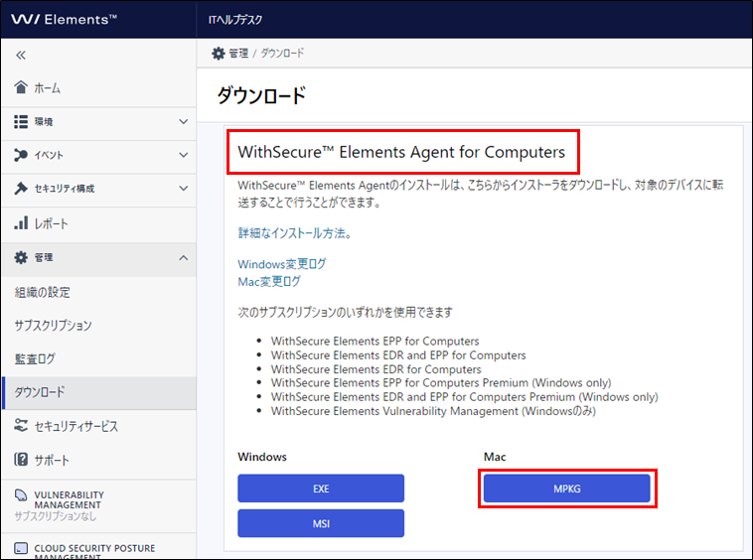The width and height of the screenshot is (753, 560).
Task: Collapse the sidebar with double-chevron icon
Action: click(x=21, y=56)
